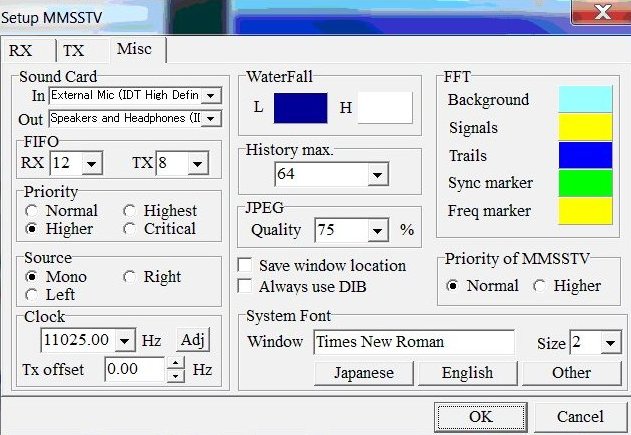Click the English font button
The width and height of the screenshot is (631, 435).
coord(468,373)
